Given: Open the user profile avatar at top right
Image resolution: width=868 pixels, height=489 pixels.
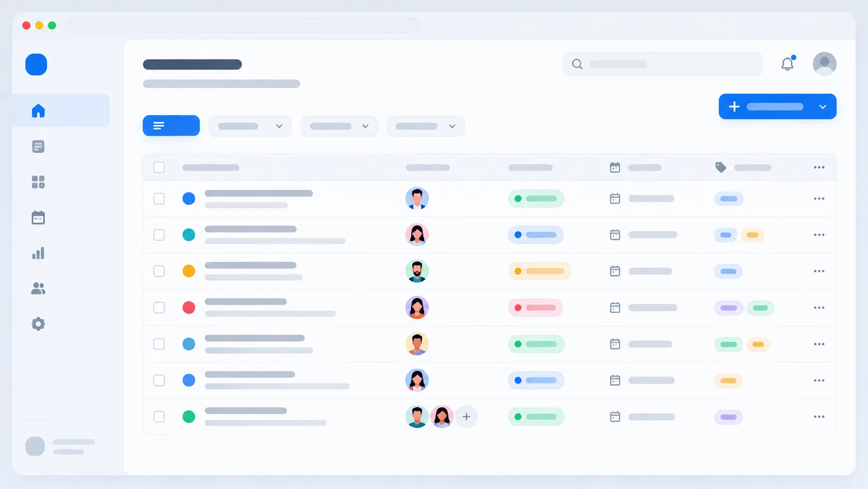Looking at the screenshot, I should click(x=824, y=64).
